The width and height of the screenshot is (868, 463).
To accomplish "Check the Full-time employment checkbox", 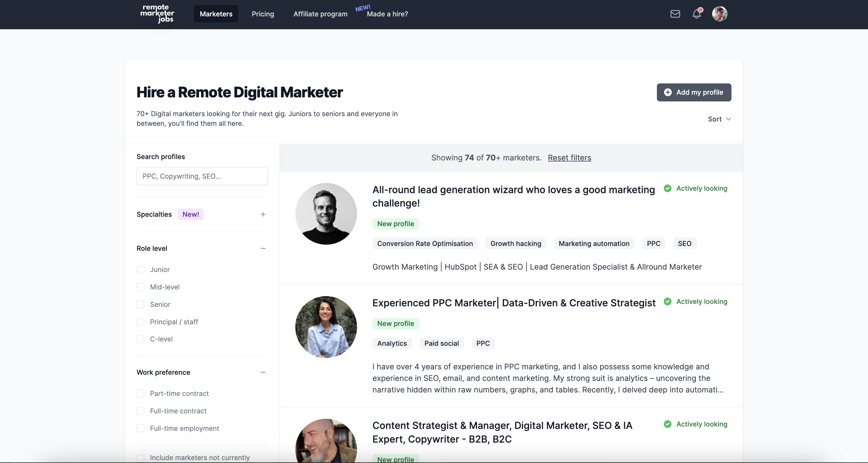I will pos(140,428).
